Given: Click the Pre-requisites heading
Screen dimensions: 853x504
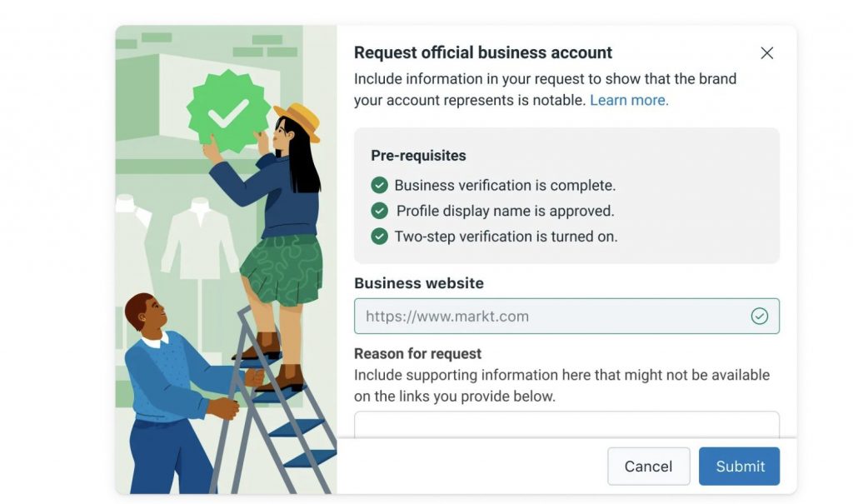Looking at the screenshot, I should (418, 156).
